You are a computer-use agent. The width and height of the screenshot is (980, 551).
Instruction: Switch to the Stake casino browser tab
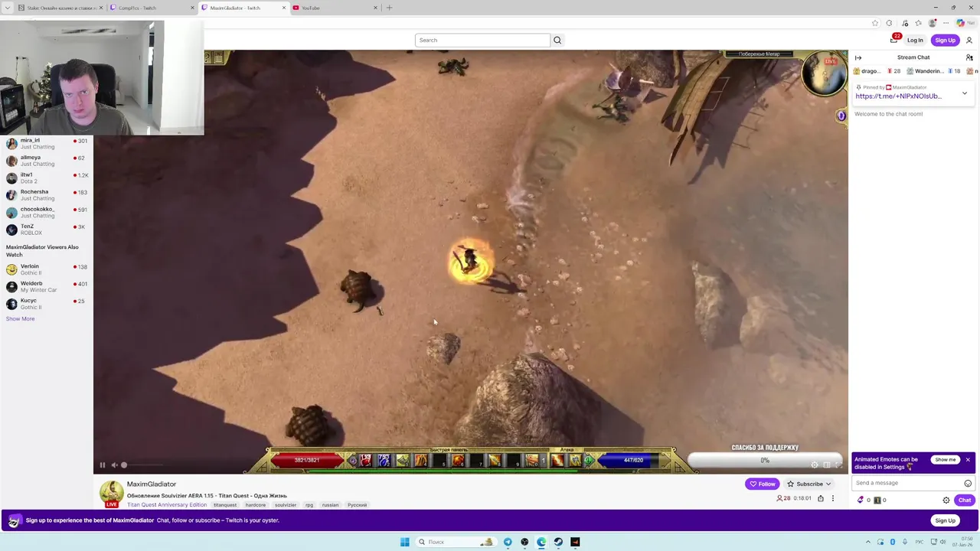click(60, 8)
